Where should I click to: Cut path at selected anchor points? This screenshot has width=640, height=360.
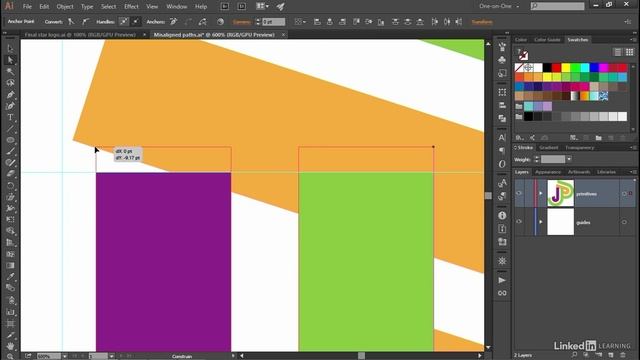(x=202, y=22)
